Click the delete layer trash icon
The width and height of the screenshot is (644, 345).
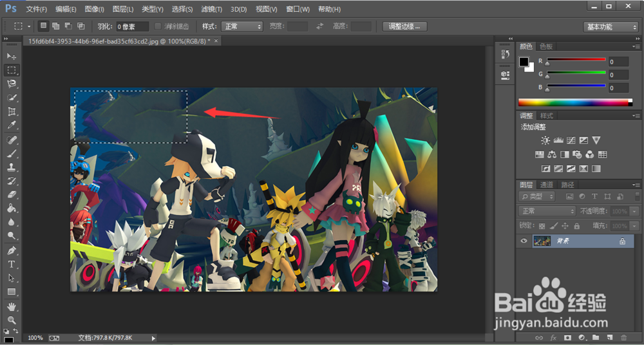tap(623, 337)
